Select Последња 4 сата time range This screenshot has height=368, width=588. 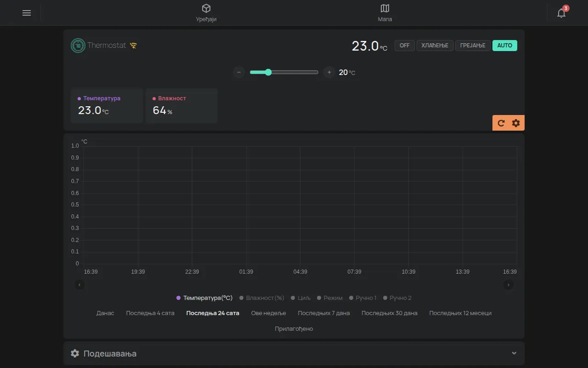coord(150,313)
